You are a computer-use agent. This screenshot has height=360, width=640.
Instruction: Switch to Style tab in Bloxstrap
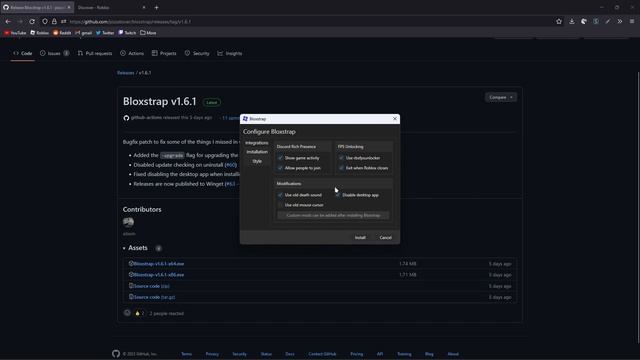coord(257,161)
